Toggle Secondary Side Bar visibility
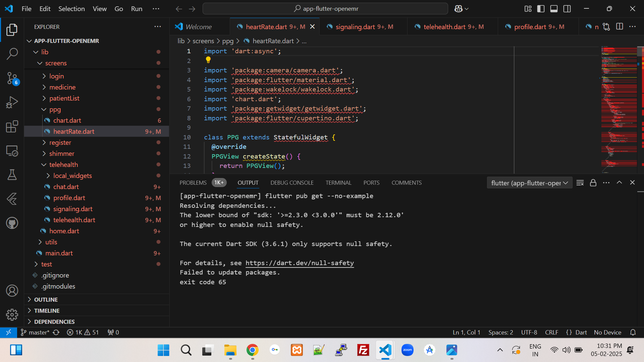644x362 pixels. (x=567, y=9)
